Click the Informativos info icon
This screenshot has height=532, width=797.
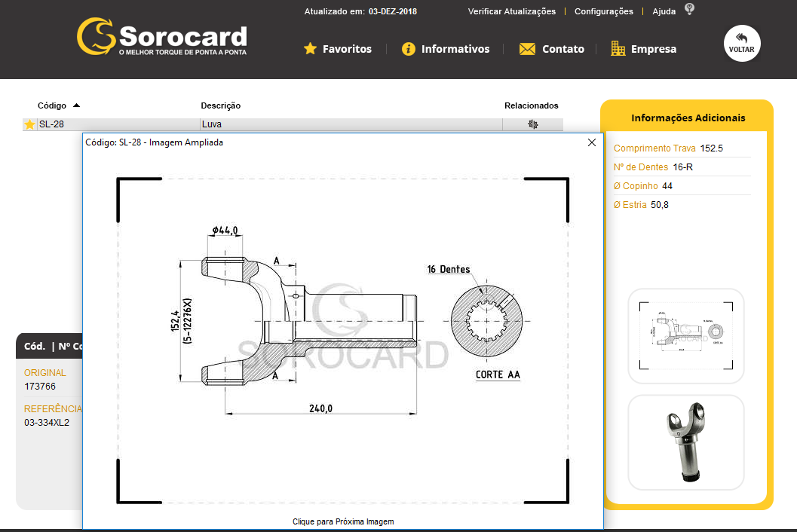409,49
